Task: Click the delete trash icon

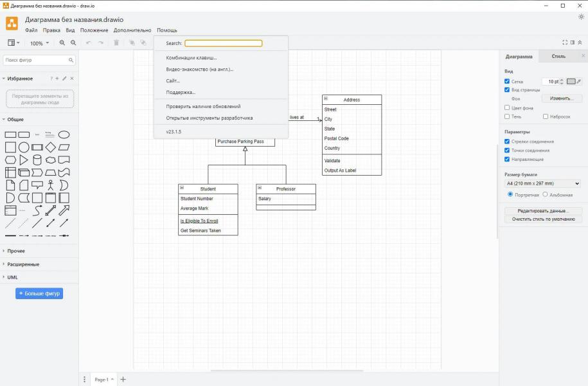Action: click(x=116, y=43)
